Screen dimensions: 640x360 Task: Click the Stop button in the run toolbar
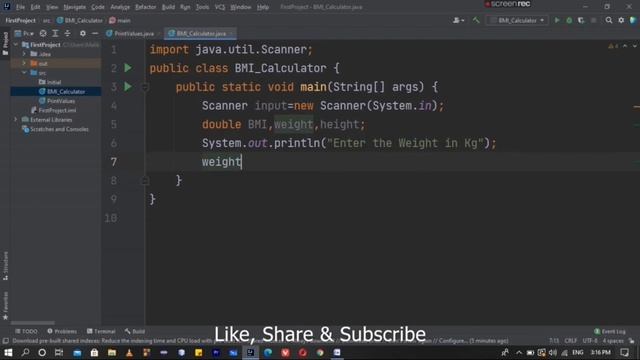click(593, 20)
